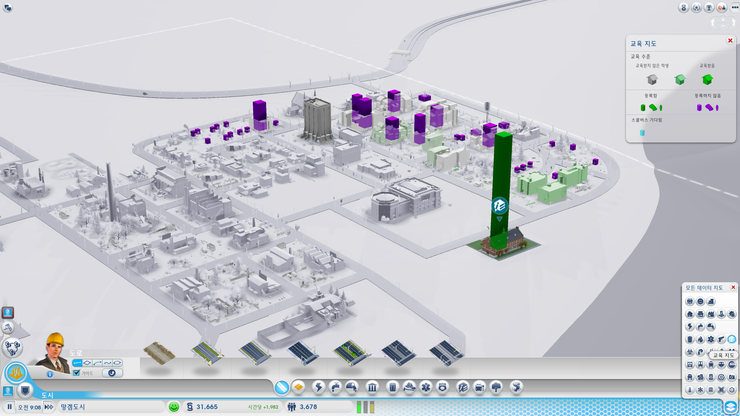Select freeform curvy road drawing mode
This screenshot has width=740, height=416.
pyautogui.click(x=107, y=363)
